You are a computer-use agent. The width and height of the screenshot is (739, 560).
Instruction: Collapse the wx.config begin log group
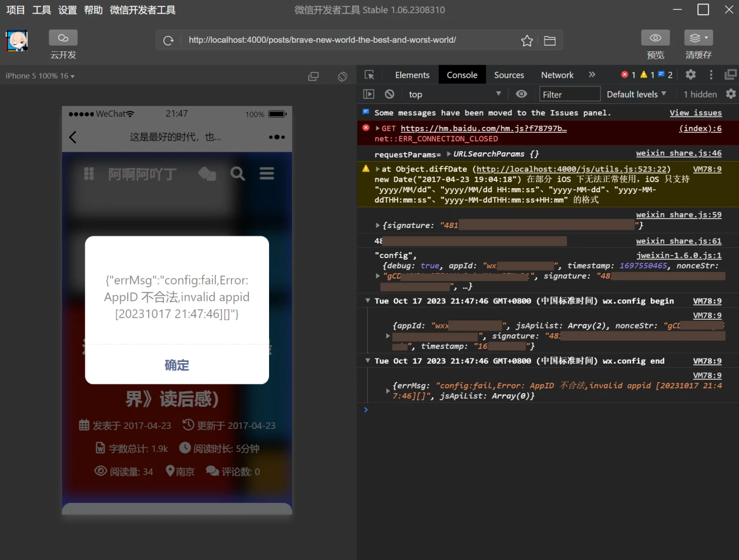click(x=367, y=301)
